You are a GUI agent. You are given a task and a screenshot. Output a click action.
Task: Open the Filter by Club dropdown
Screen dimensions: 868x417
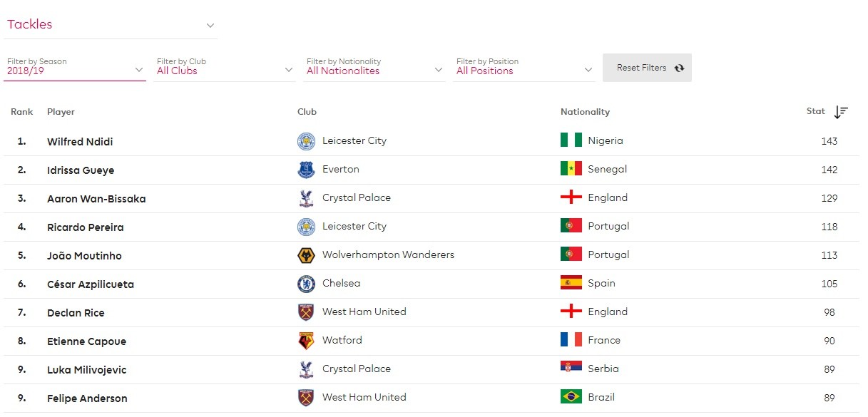click(225, 70)
